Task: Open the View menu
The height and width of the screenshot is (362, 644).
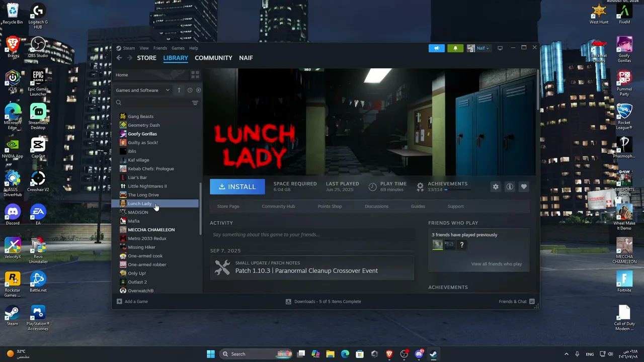Action: 144,48
